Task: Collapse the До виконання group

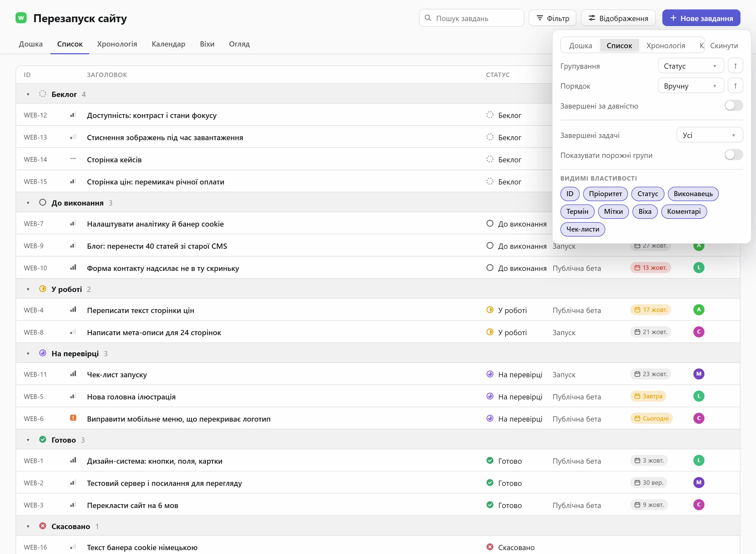Action: coord(28,203)
